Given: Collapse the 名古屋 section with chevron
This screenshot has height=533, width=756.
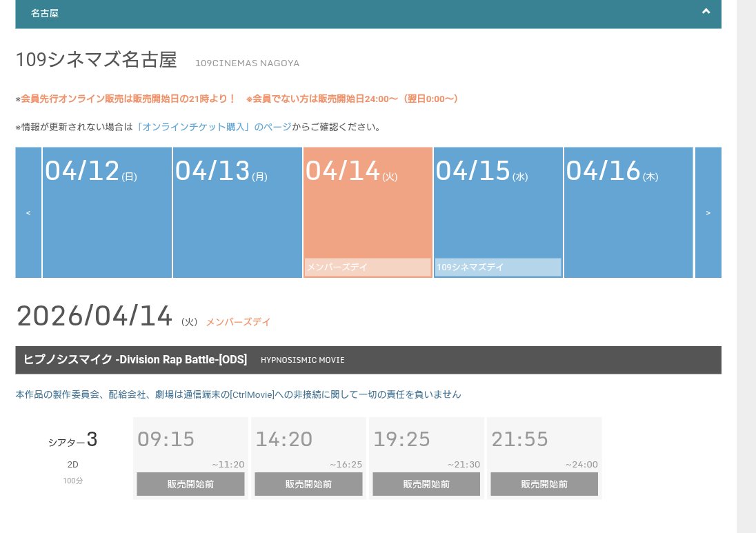Looking at the screenshot, I should click(706, 11).
